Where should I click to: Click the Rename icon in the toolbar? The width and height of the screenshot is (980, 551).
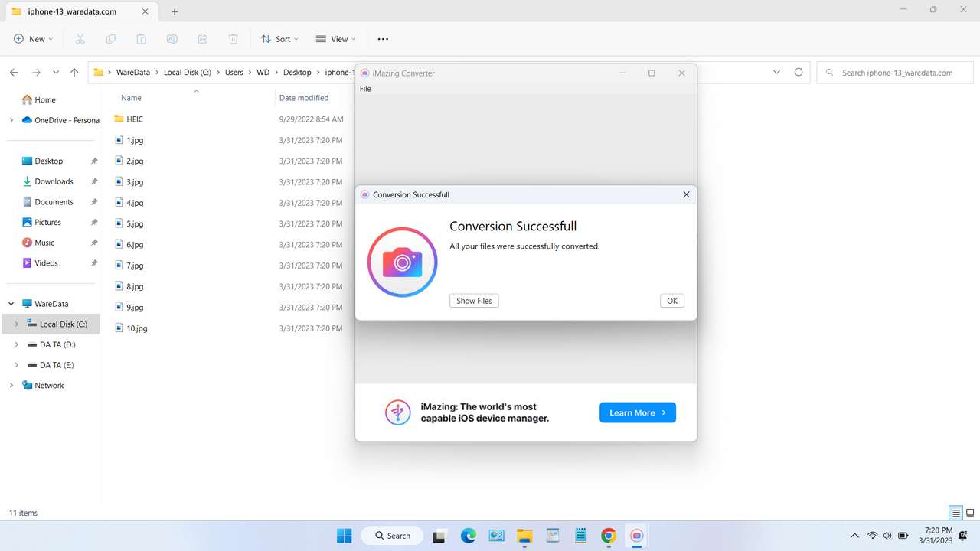pos(172,38)
